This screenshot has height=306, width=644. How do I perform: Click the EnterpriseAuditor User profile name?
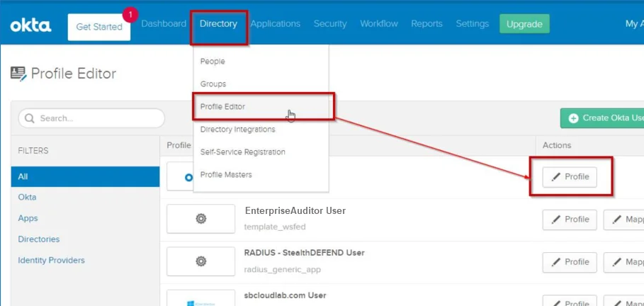(295, 210)
